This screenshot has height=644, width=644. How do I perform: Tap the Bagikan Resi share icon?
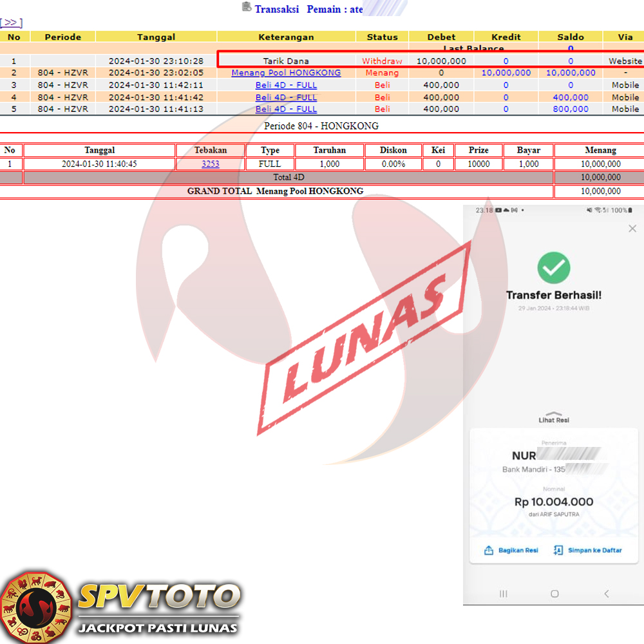coord(489,551)
